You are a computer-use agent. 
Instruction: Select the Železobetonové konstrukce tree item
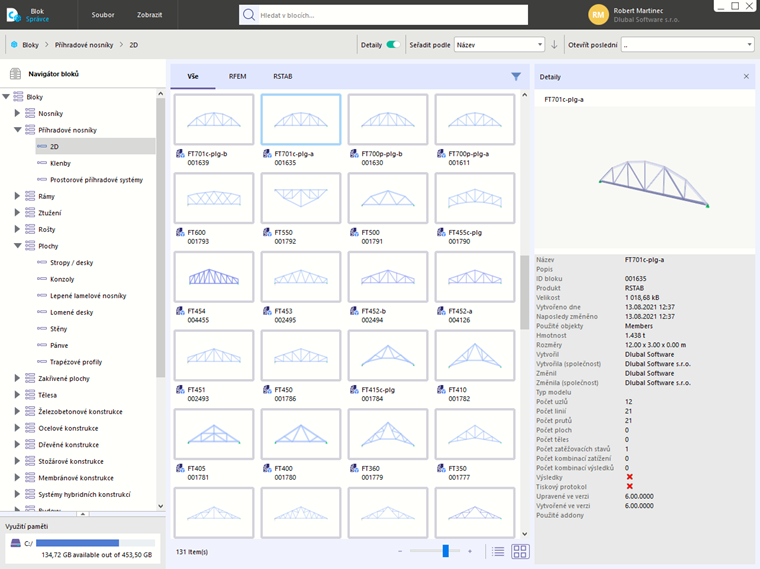click(80, 411)
